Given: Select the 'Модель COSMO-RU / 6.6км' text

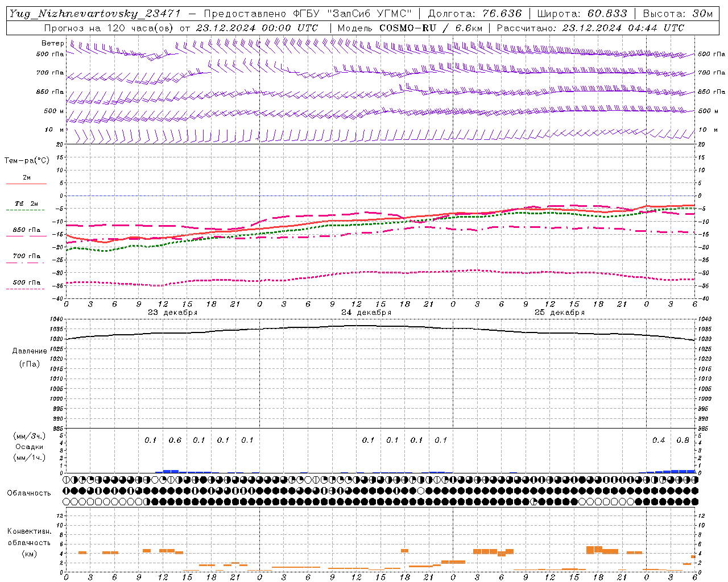Looking at the screenshot, I should (410, 28).
